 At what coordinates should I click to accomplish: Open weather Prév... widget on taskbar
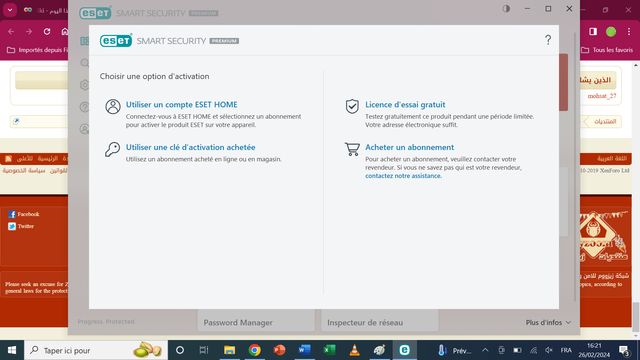click(454, 351)
